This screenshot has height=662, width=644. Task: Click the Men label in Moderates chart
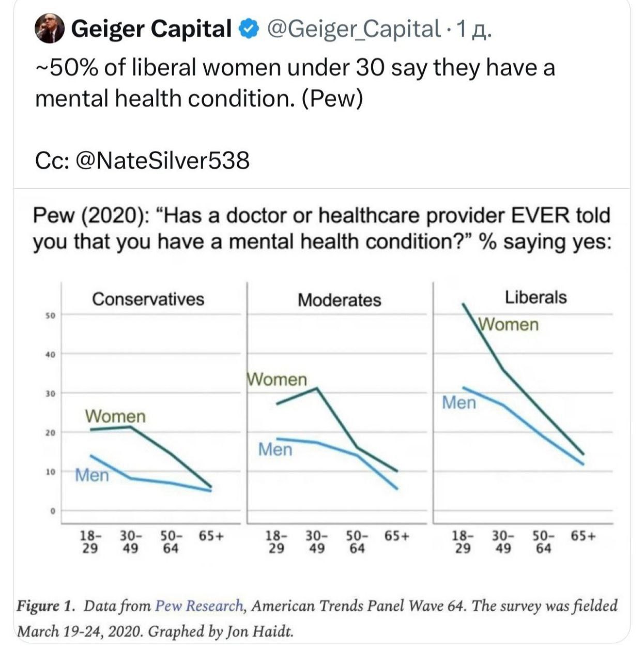pos(275,449)
